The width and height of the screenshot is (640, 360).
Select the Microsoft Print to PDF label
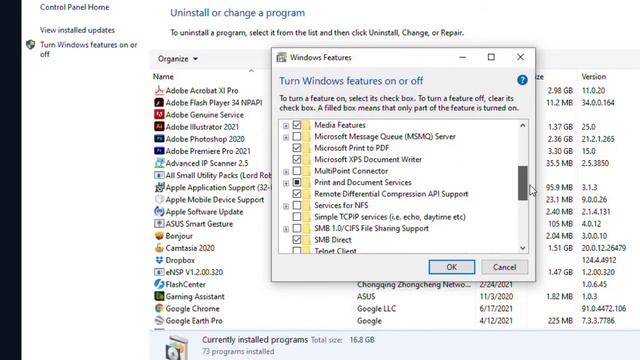pyautogui.click(x=351, y=148)
